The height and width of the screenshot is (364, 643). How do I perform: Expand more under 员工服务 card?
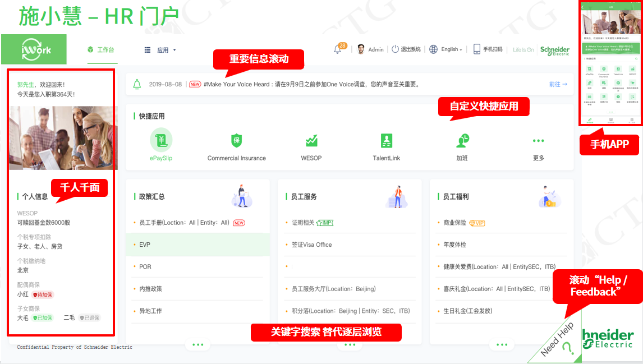point(350,345)
